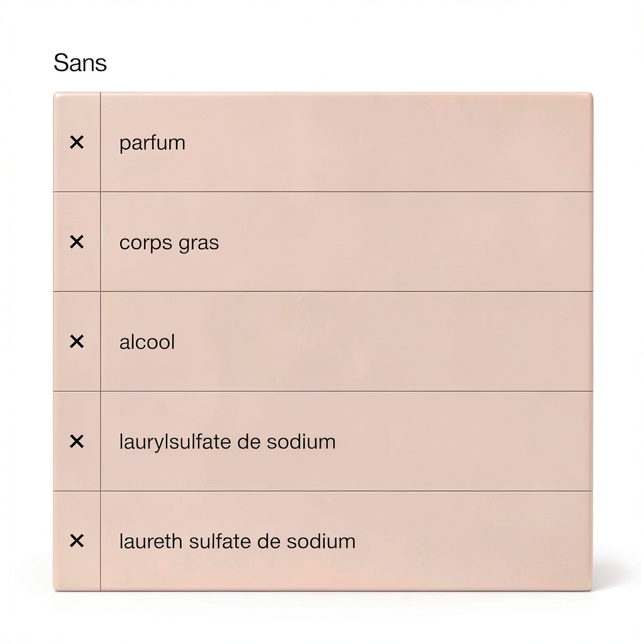Select the X icon next to corps gras
Viewport: 644px width, 644px height.
[77, 242]
